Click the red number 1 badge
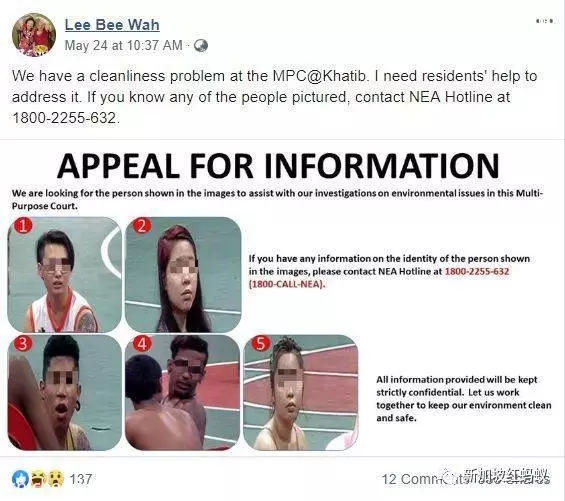The image size is (565, 501). click(x=23, y=225)
